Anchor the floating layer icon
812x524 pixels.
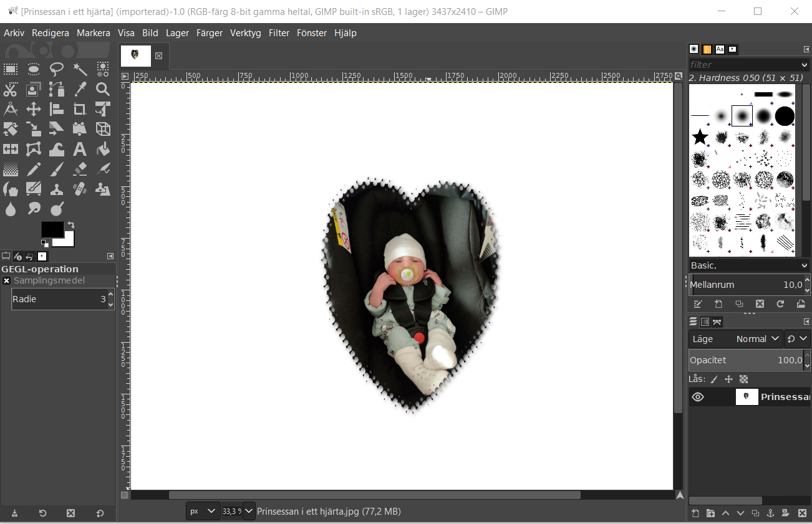point(770,513)
